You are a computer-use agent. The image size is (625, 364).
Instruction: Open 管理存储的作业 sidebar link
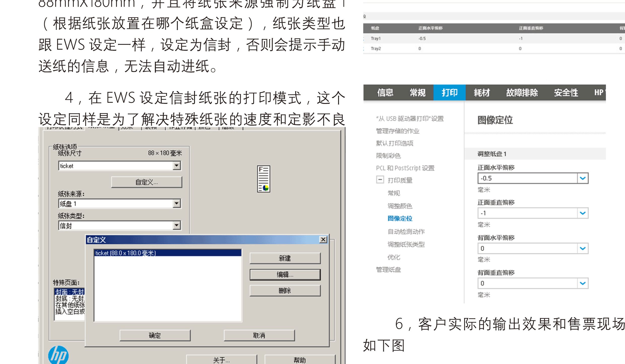pos(397,131)
